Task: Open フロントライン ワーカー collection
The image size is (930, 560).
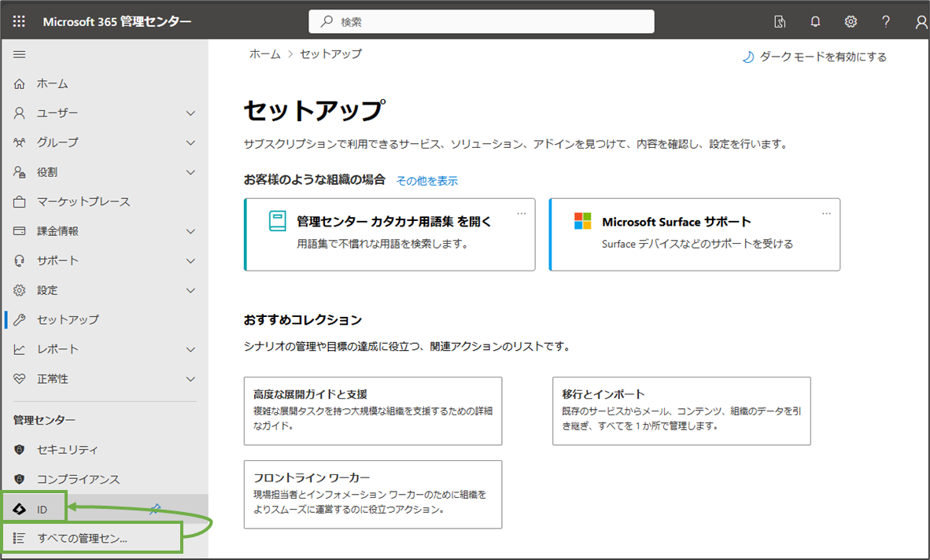Action: [x=373, y=494]
